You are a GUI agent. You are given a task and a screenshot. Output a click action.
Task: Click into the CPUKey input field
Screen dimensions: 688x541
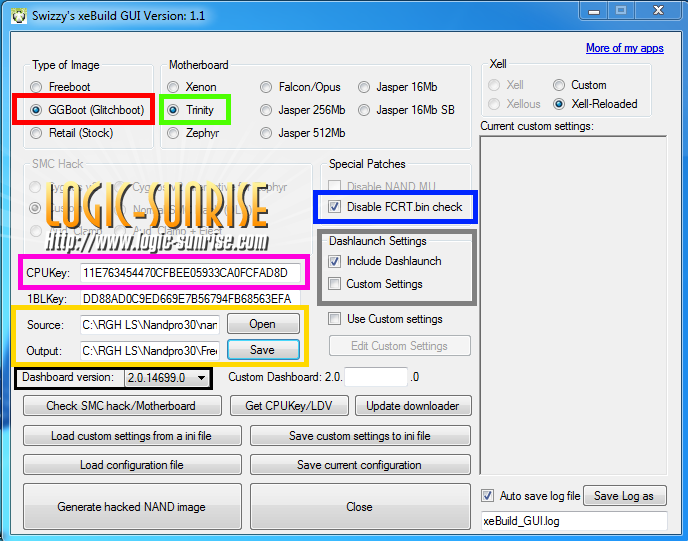tap(189, 273)
